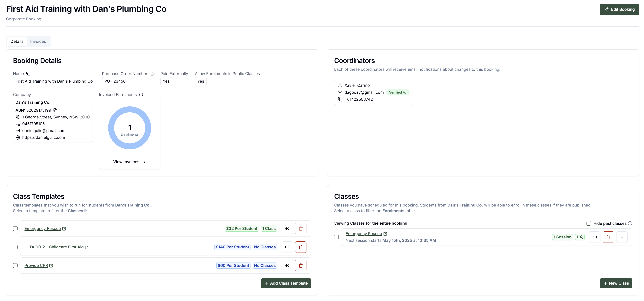The height and width of the screenshot is (301, 644).
Task: Click the 1 Class badge
Action: (269, 228)
